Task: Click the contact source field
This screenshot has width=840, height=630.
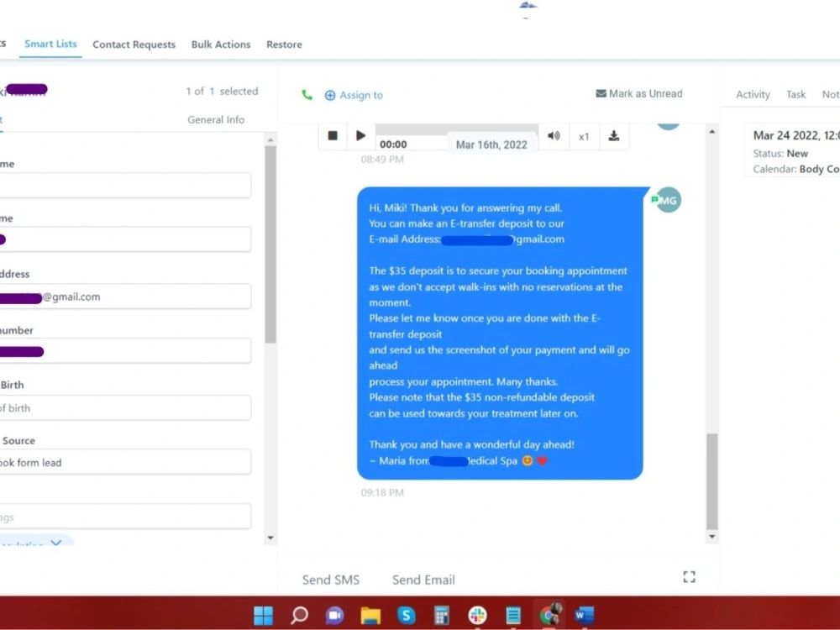Action: (x=125, y=462)
